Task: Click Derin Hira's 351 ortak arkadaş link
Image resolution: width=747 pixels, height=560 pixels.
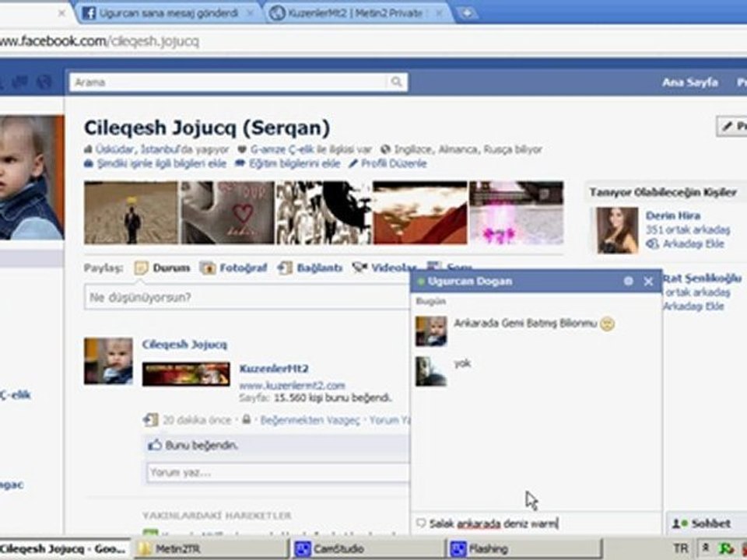Action: pos(688,229)
